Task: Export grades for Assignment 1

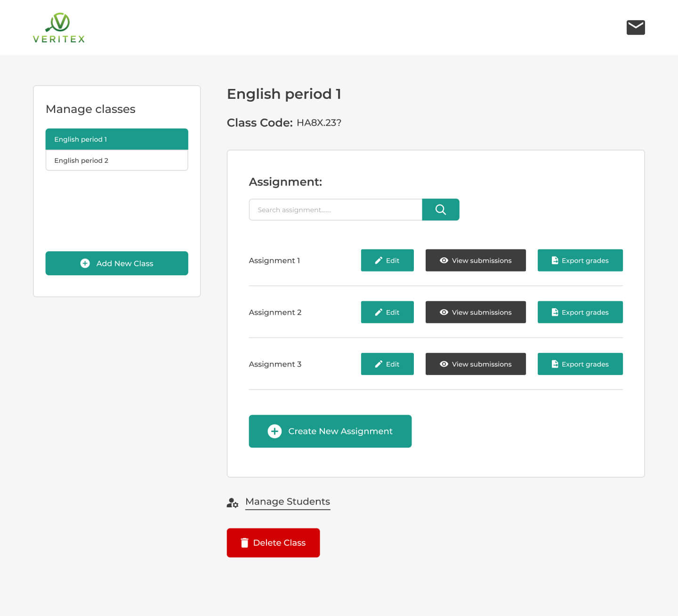Action: (580, 260)
